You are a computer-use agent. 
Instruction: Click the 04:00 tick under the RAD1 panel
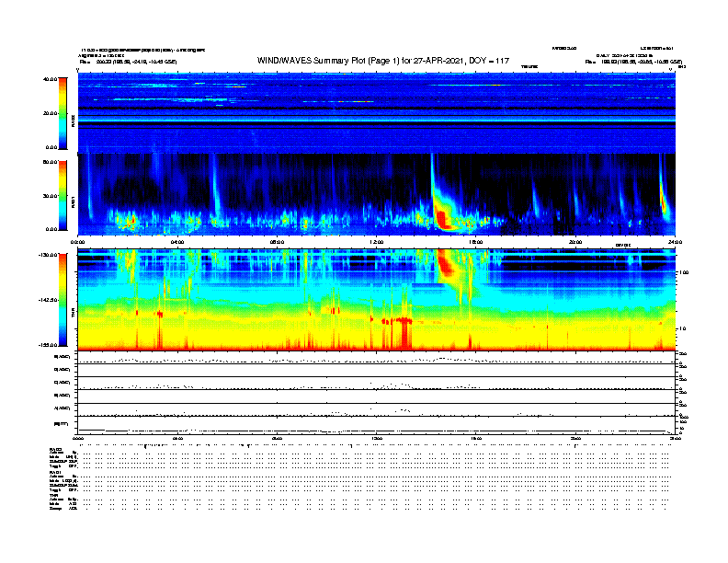point(177,242)
